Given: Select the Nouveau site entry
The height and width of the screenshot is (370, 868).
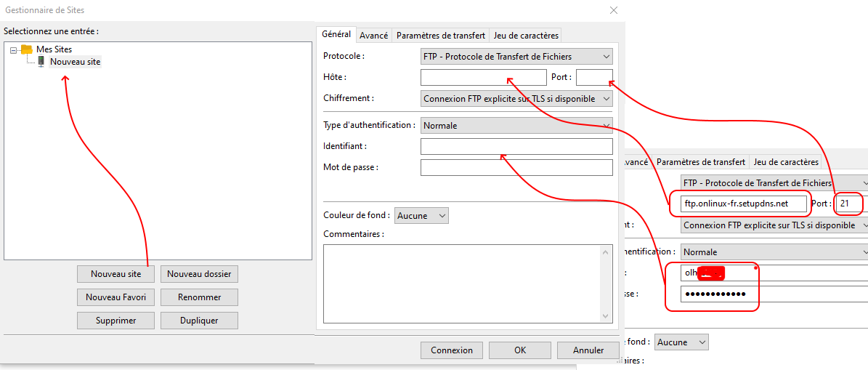Looking at the screenshot, I should pyautogui.click(x=76, y=62).
